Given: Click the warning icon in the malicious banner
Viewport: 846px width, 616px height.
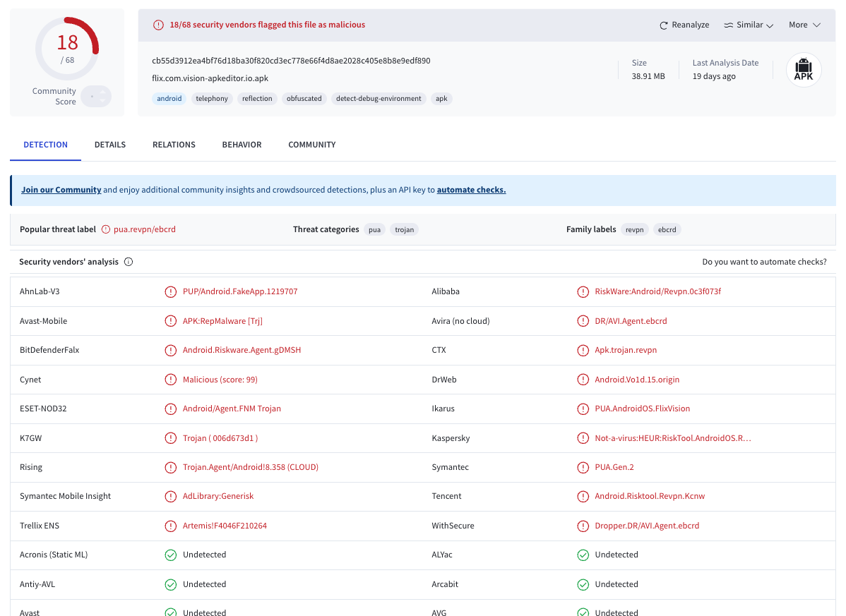Looking at the screenshot, I should point(158,25).
